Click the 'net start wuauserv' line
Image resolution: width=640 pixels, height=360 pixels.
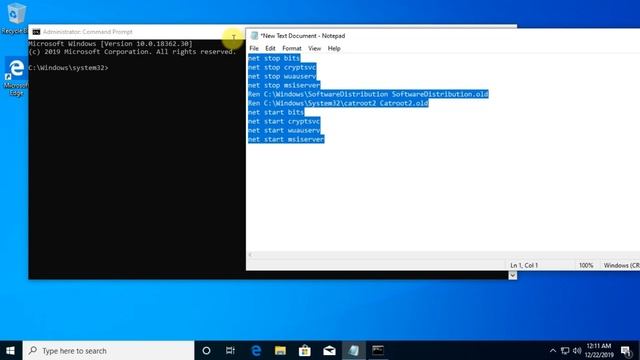[284, 130]
